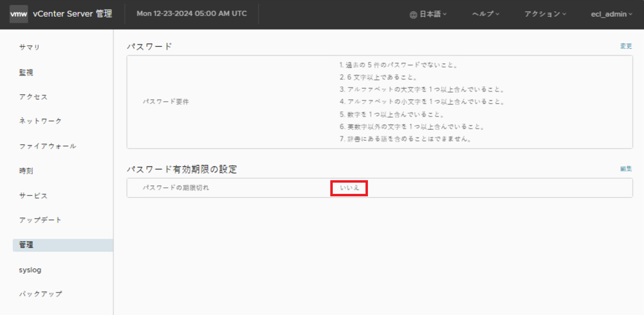The height and width of the screenshot is (315, 644).
Task: Click requirement 3 about uppercase letters
Action: 422,89
